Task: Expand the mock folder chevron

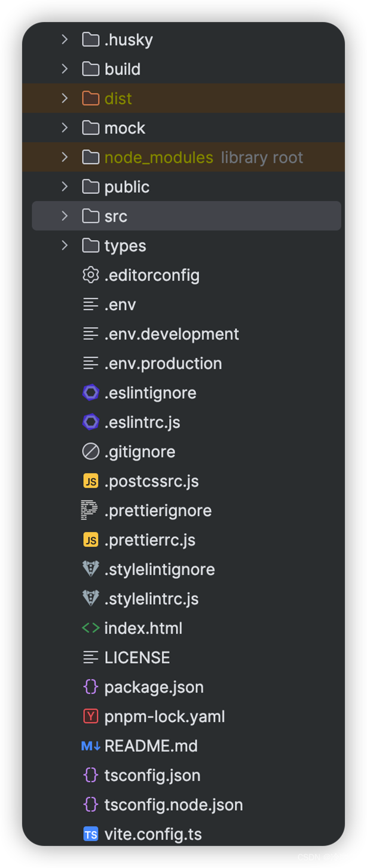Action: click(x=65, y=128)
